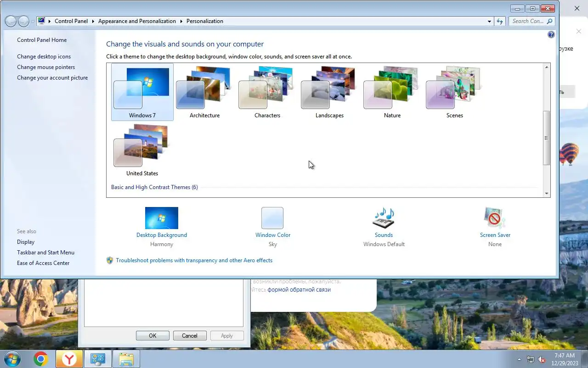Viewport: 588px width, 368px height.
Task: Open Ease of Access Center link
Action: tap(43, 263)
